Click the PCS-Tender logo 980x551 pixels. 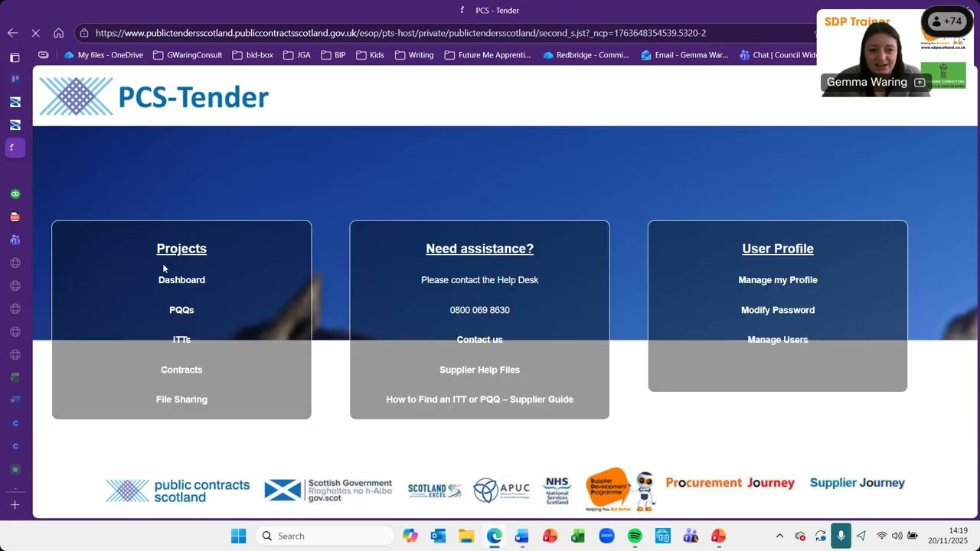pos(154,96)
